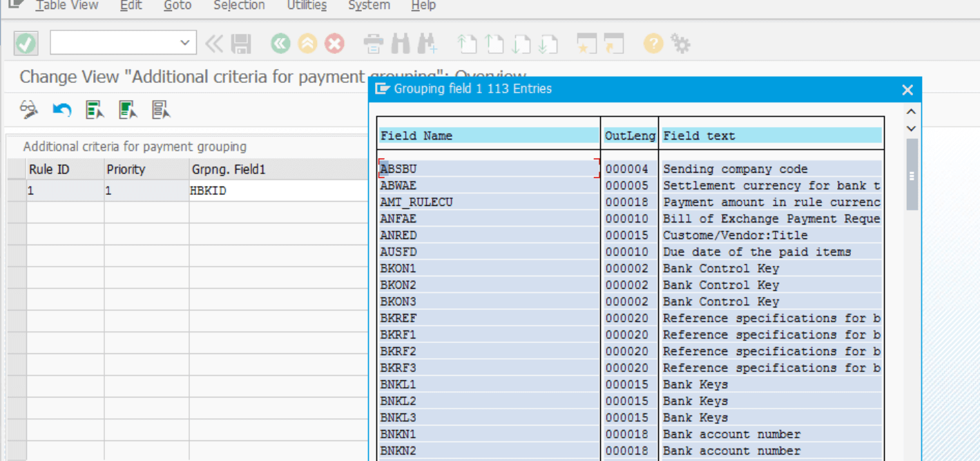Click the popup vertical scrollbar thumb
980x461 pixels.
pyautogui.click(x=912, y=174)
